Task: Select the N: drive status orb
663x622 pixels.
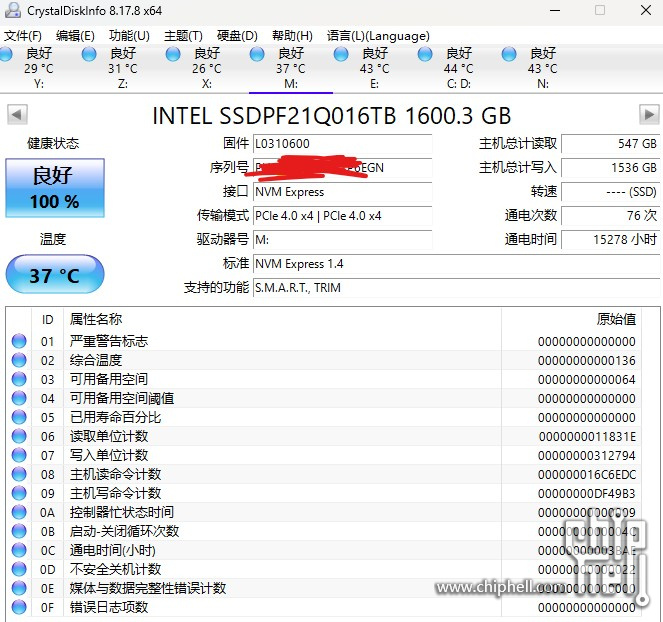Action: (510, 53)
